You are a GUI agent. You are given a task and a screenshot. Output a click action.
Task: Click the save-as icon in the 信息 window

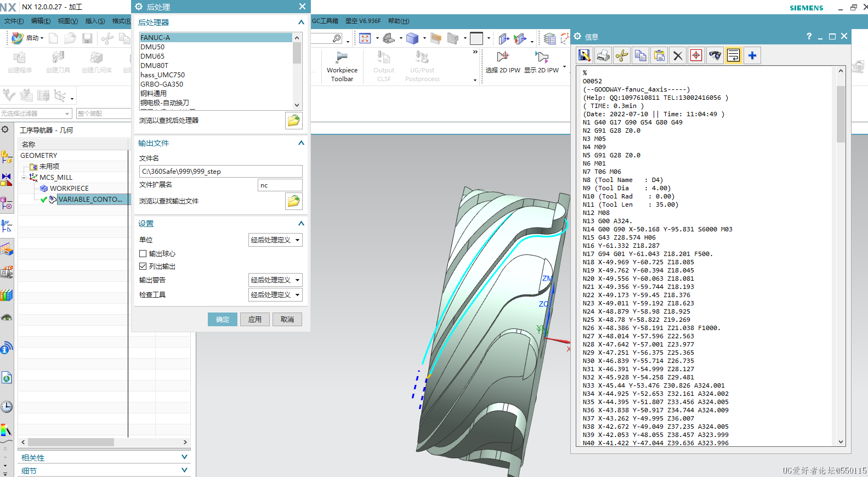[585, 55]
